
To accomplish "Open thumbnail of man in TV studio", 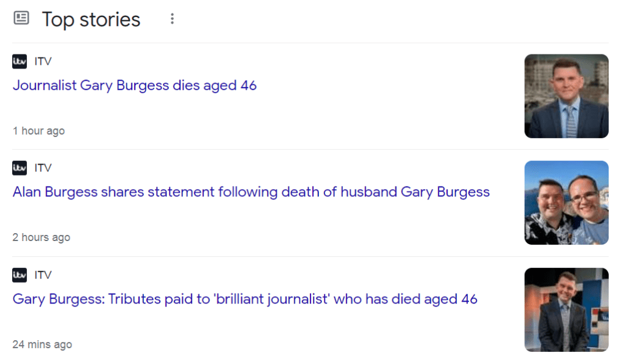I will (x=566, y=310).
